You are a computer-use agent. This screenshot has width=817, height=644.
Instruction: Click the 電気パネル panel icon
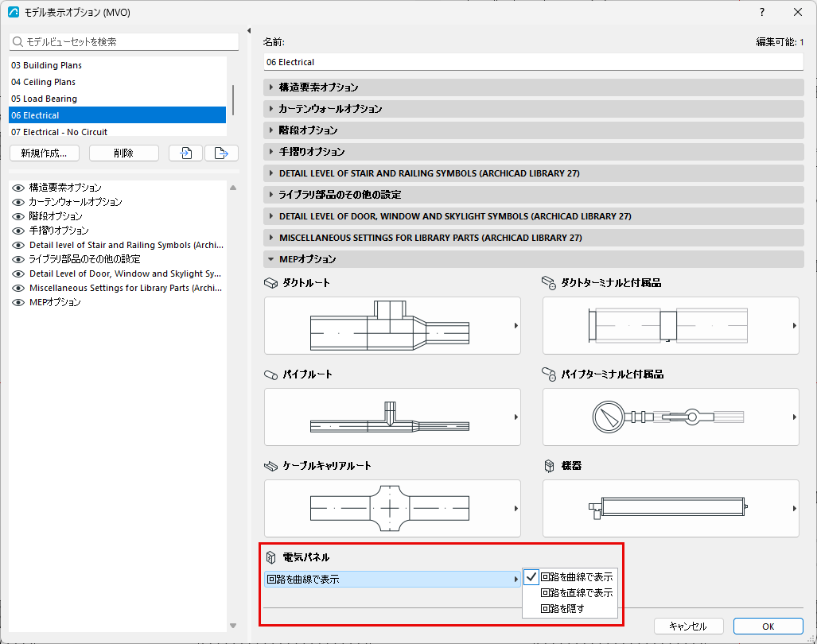271,557
